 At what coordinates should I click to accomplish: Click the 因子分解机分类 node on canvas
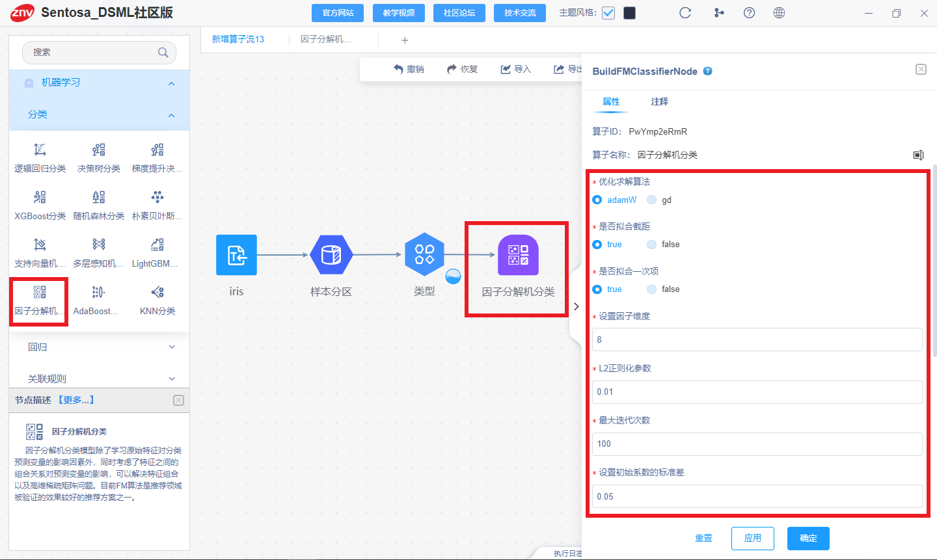(518, 255)
